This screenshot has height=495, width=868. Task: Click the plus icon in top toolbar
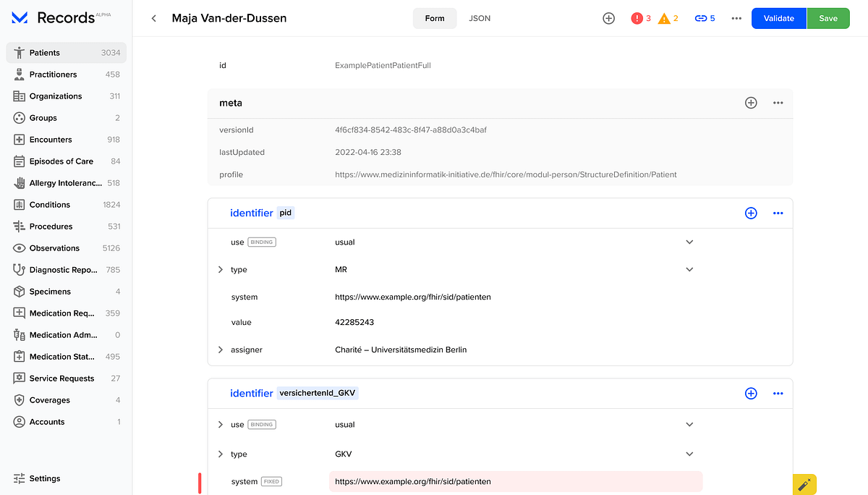click(x=608, y=18)
